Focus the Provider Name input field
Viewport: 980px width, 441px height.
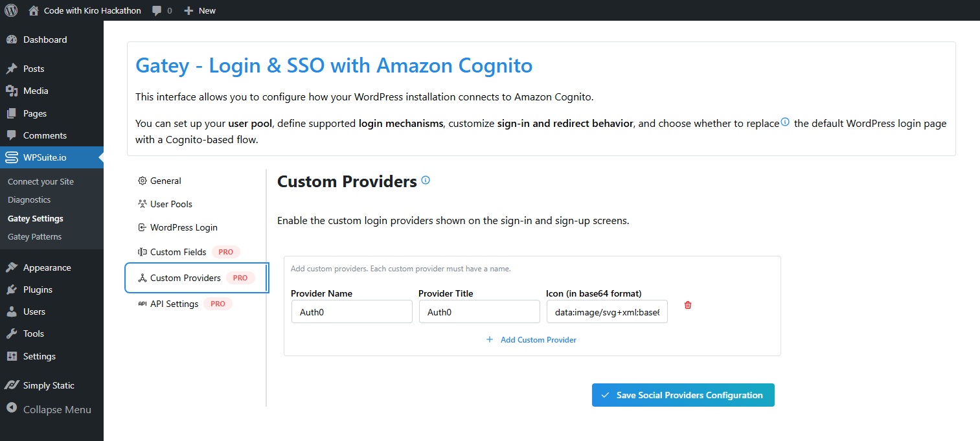click(351, 311)
